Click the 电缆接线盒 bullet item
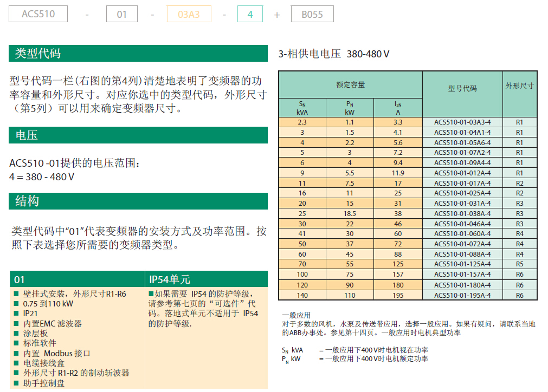The image size is (548, 392). pyautogui.click(x=39, y=363)
